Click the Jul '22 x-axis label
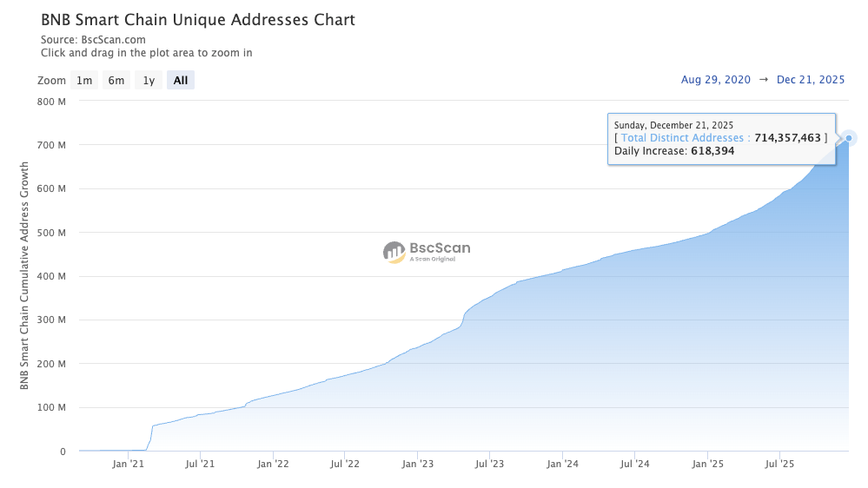 pos(344,464)
